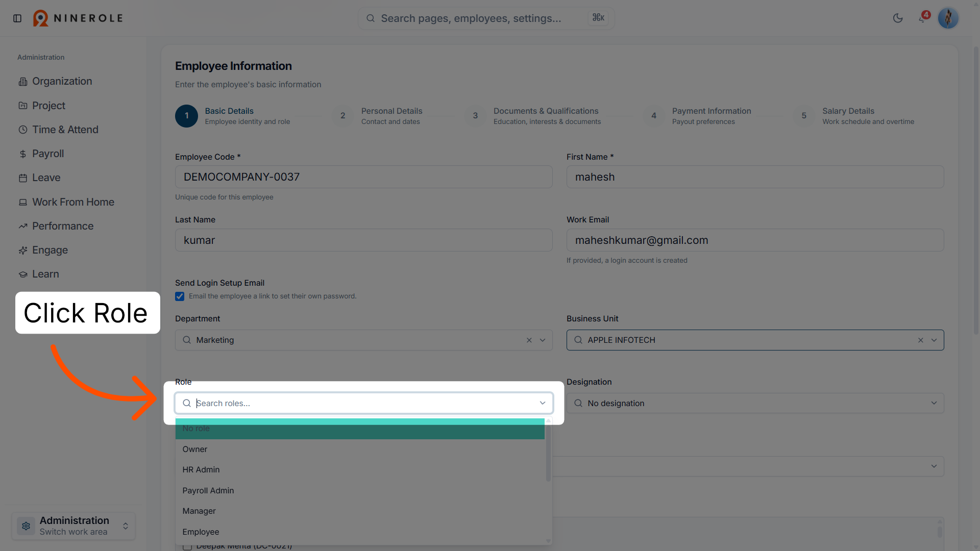The height and width of the screenshot is (551, 980).
Task: Go to Work From Home
Action: pyautogui.click(x=66, y=202)
